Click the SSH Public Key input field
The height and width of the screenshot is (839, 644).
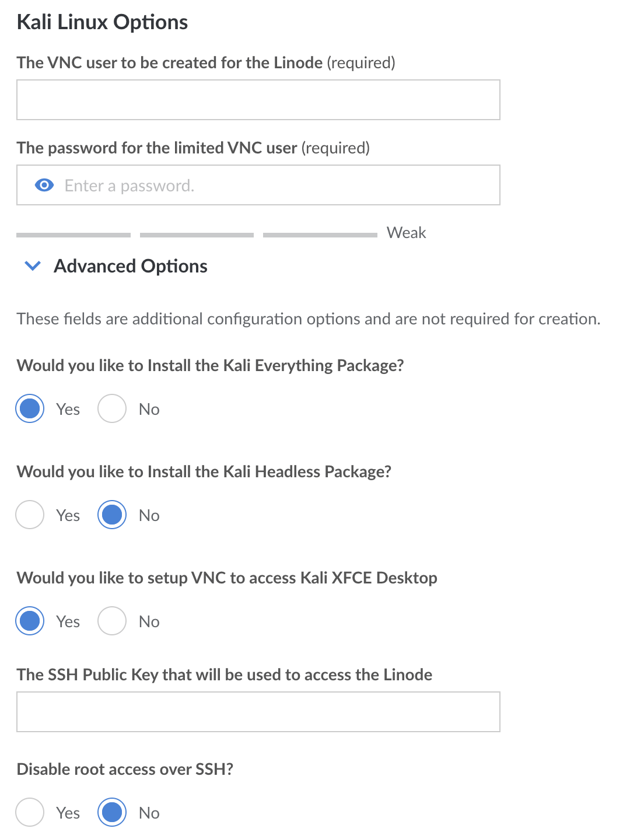click(258, 712)
